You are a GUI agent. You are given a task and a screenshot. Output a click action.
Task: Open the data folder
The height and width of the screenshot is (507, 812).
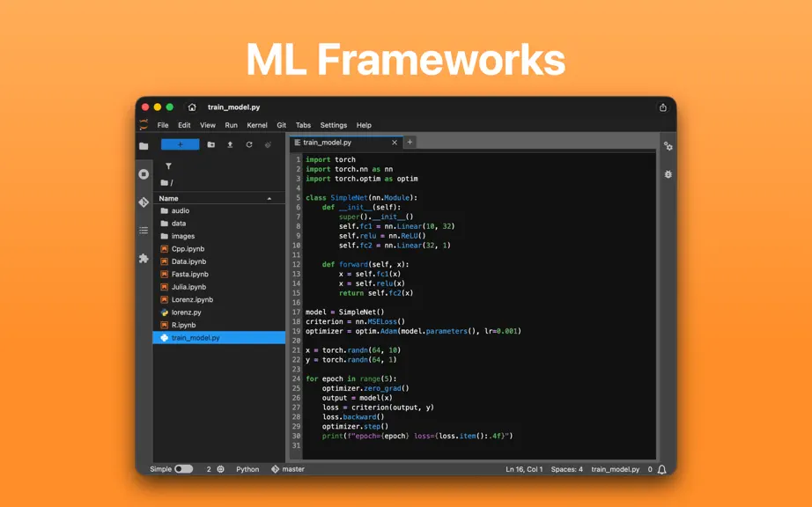(218, 224)
